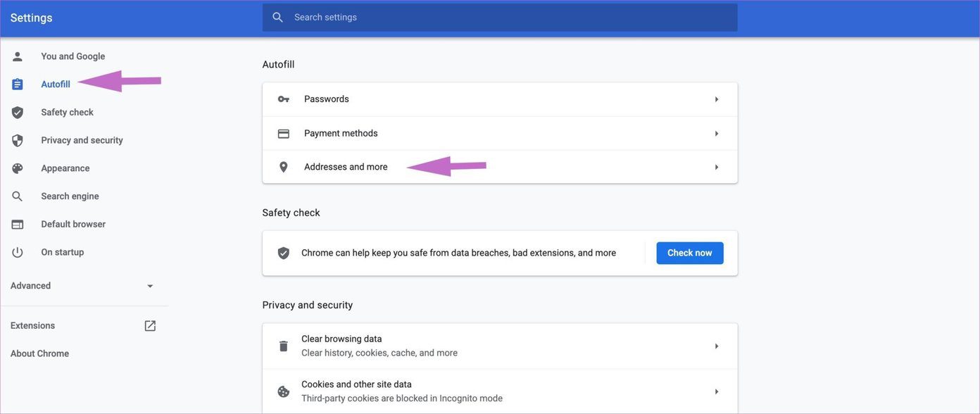980x414 pixels.
Task: Click the Extensions external link icon
Action: (x=150, y=326)
